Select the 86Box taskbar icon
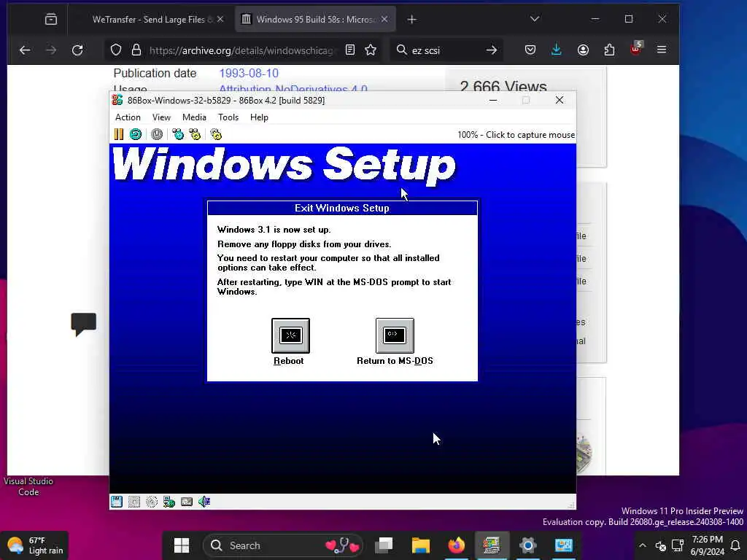Screen dimensions: 747x560 tap(492, 545)
